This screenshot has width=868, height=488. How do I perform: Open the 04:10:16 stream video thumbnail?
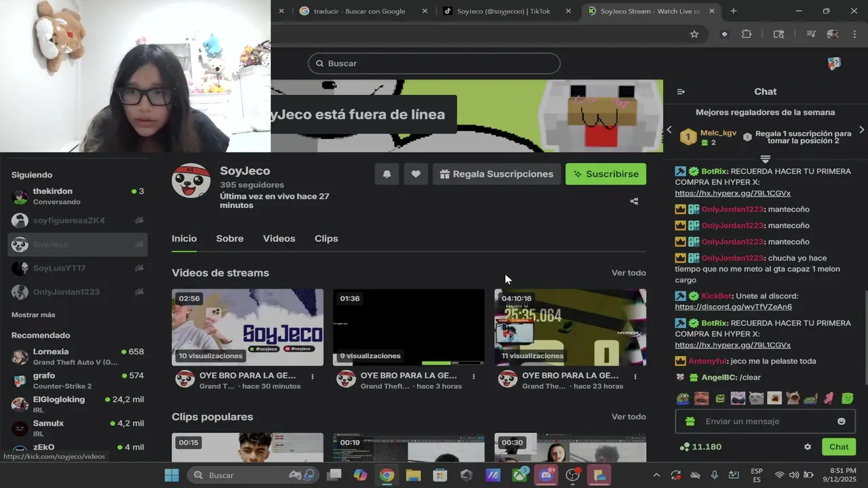pyautogui.click(x=570, y=327)
